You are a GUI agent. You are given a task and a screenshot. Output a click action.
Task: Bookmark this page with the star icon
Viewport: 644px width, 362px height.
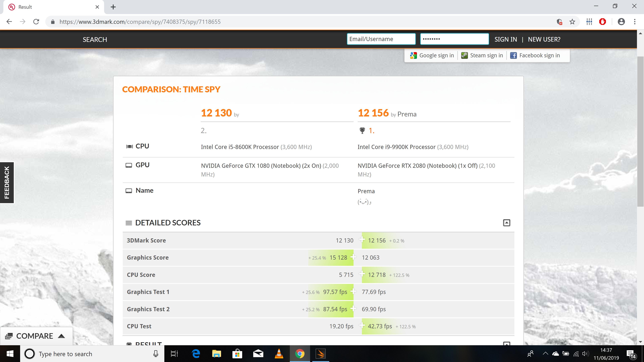tap(572, 22)
